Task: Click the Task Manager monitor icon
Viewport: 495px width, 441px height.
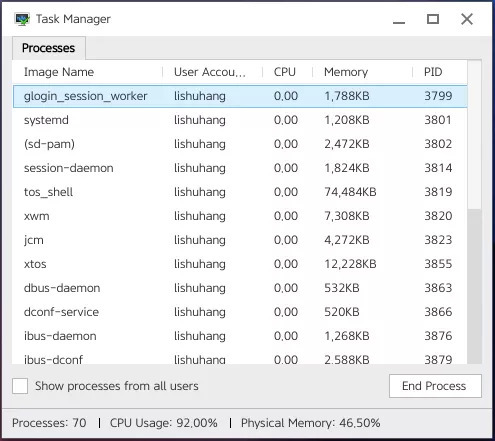Action: (x=22, y=19)
